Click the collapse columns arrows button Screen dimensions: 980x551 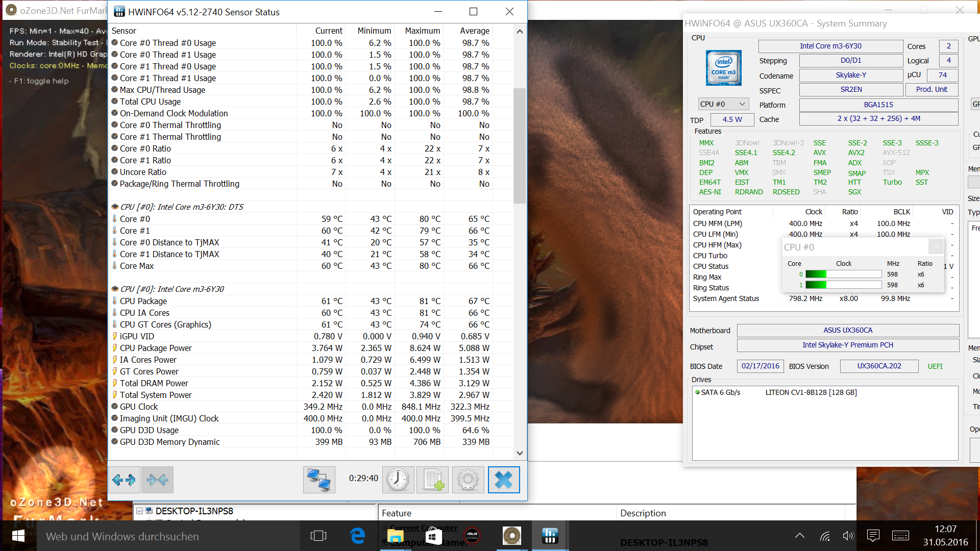[x=157, y=480]
